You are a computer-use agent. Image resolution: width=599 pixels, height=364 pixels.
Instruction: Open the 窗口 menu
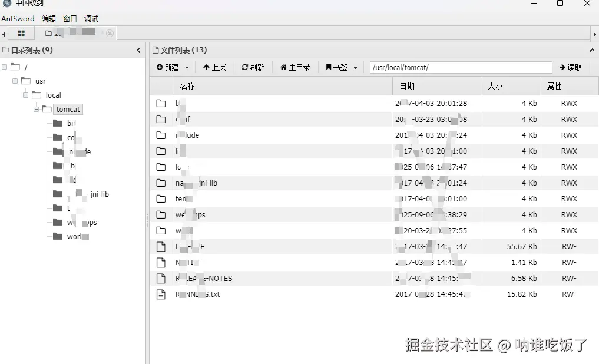click(70, 19)
